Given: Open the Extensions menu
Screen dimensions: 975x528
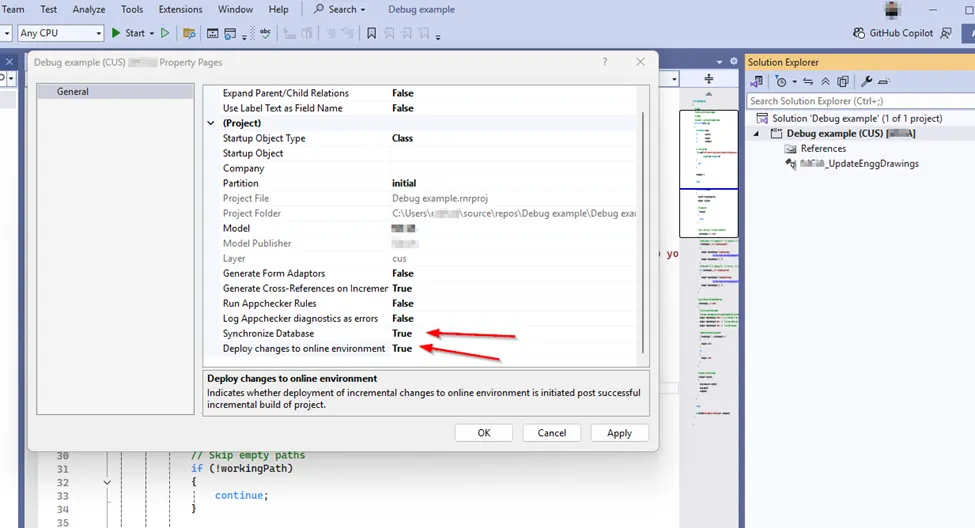Looking at the screenshot, I should pyautogui.click(x=180, y=9).
